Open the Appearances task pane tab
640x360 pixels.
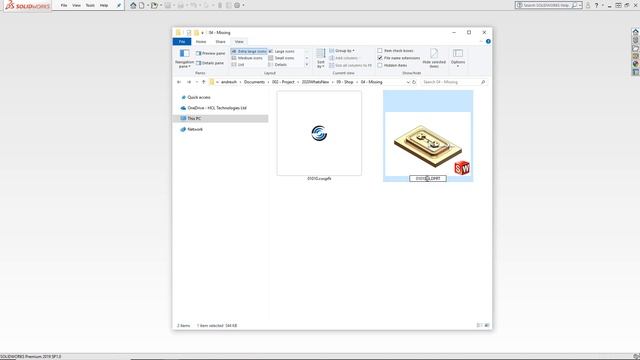[x=636, y=64]
